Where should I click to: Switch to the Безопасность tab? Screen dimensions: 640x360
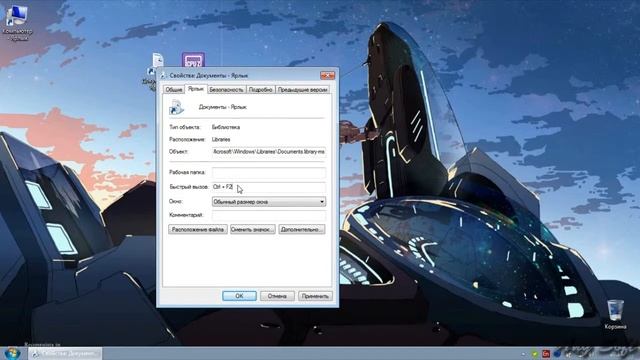point(227,89)
